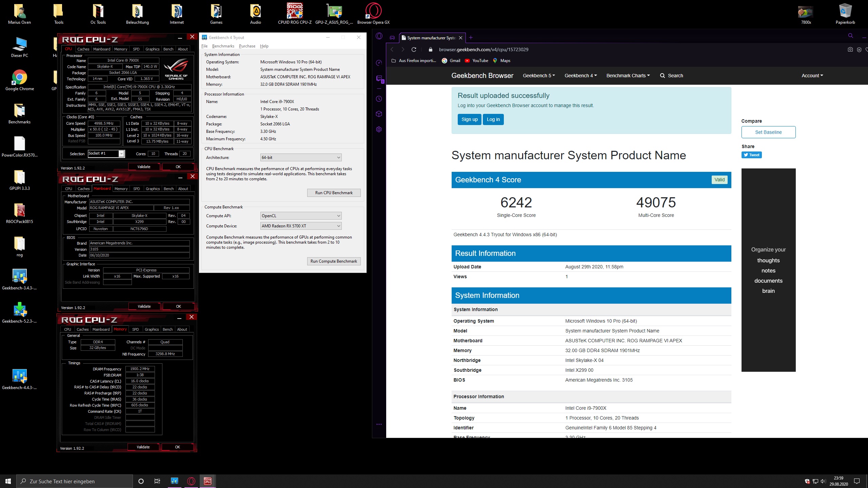Click the Windows Start button
Image resolution: width=868 pixels, height=488 pixels.
[8, 481]
